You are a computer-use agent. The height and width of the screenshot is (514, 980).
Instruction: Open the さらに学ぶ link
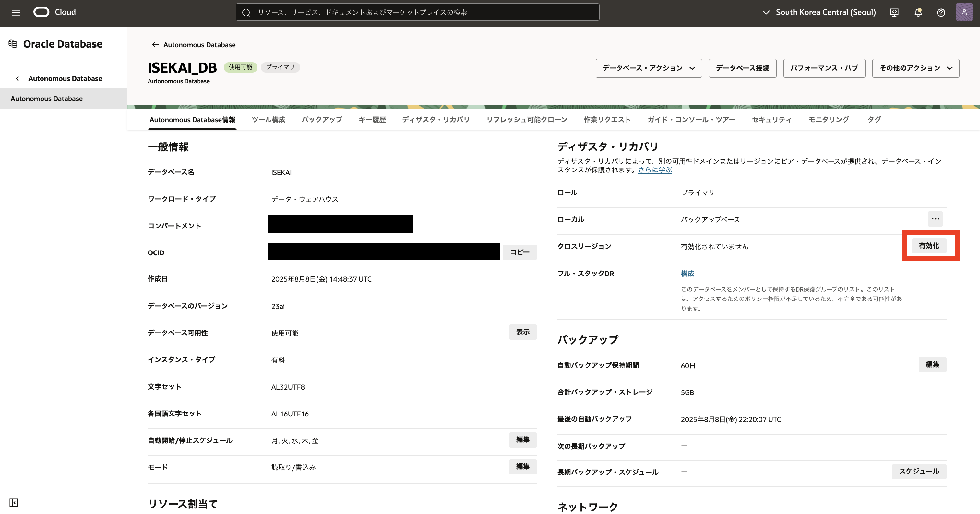[x=654, y=170]
